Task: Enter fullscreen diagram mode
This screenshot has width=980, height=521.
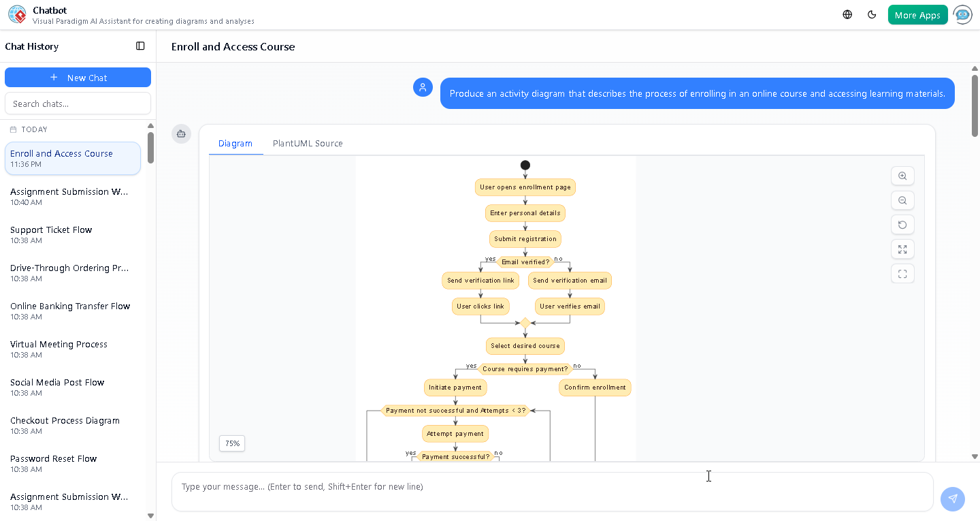Action: pos(902,273)
